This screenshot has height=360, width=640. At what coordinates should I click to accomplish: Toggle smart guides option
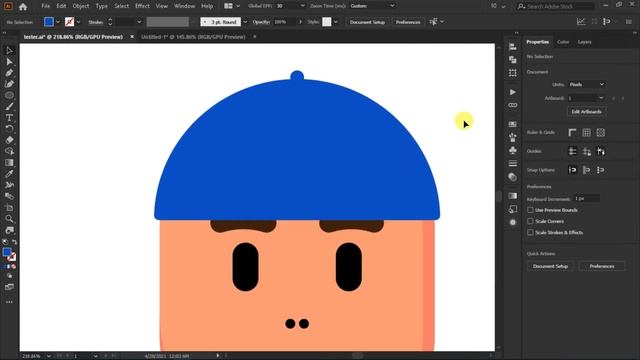[x=600, y=151]
